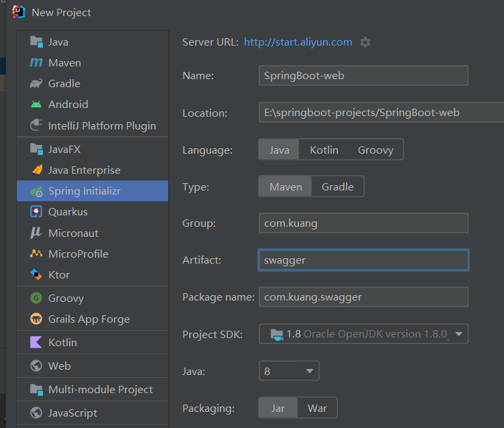Select Kotlin entry in the sidebar
Image resolution: width=504 pixels, height=428 pixels.
coord(92,342)
